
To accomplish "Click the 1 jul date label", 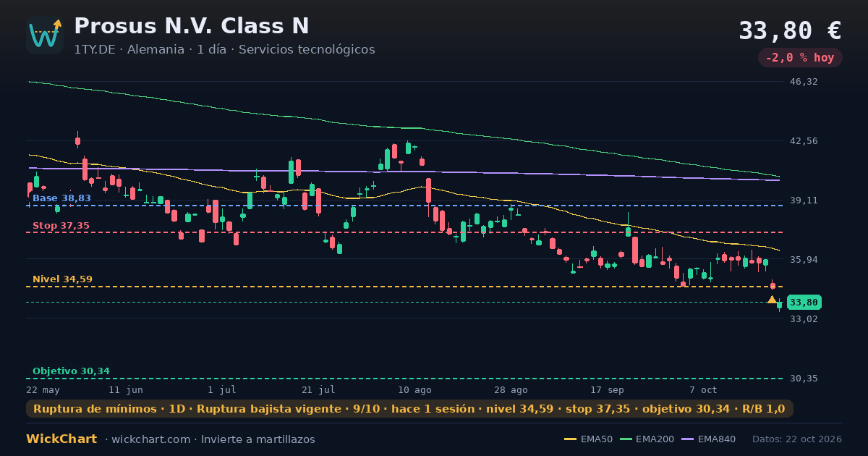I will (x=222, y=389).
